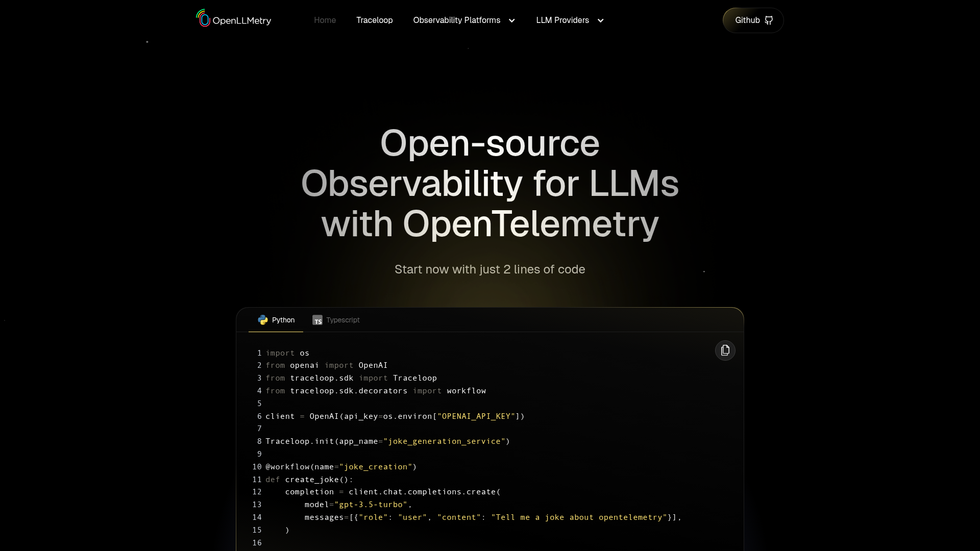Switch to the Typescript tab
This screenshot has height=551, width=980.
336,320
